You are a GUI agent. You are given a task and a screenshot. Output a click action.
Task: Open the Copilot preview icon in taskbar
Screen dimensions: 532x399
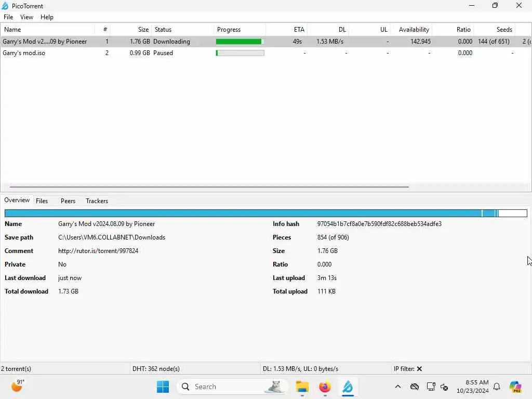pos(515,387)
